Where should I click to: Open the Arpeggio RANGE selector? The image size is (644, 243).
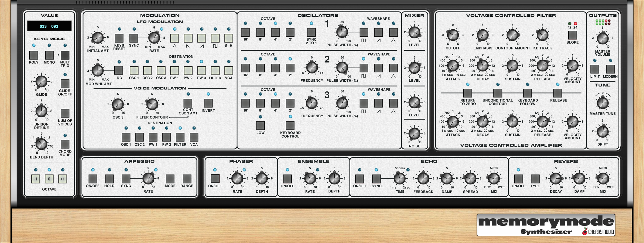(187, 179)
